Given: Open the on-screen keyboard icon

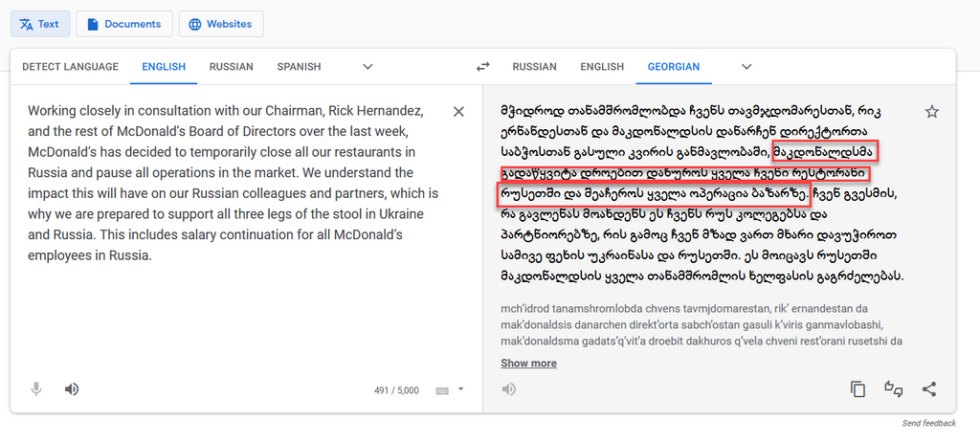Looking at the screenshot, I should [x=442, y=390].
